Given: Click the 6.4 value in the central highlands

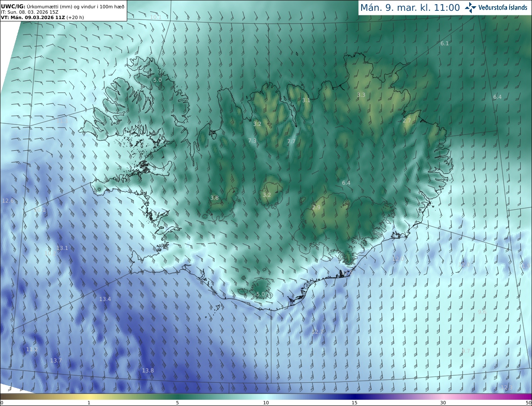Looking at the screenshot, I should (346, 183).
